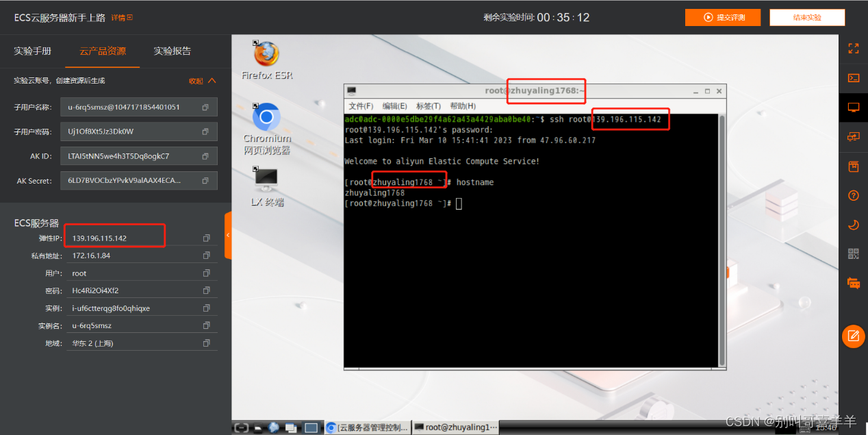This screenshot has width=868, height=435.
Task: Click the 提交评测 button
Action: pyautogui.click(x=723, y=17)
